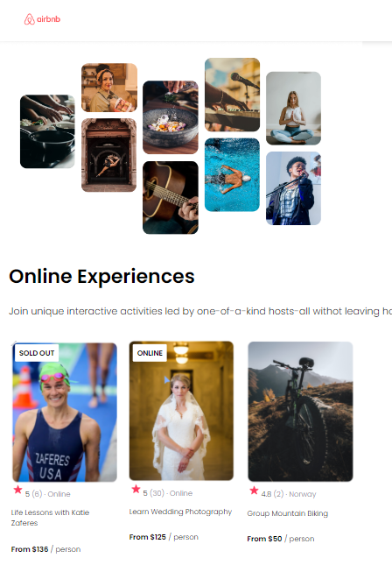392x565 pixels.
Task: Open the keyboard and microphone photo
Action: 232,95
